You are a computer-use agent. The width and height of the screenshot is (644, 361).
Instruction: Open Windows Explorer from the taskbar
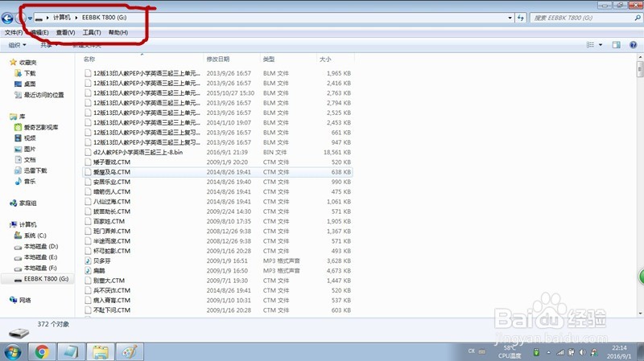click(100, 352)
